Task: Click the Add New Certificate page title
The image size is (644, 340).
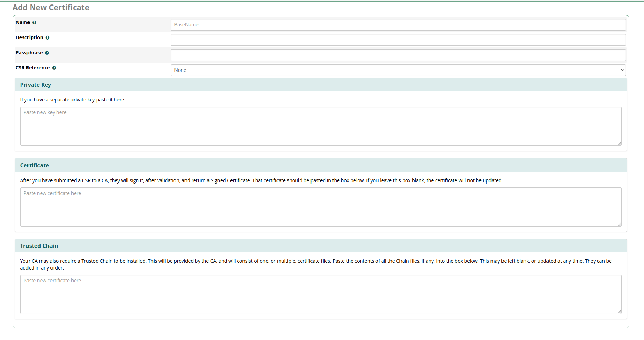Action: (x=51, y=8)
